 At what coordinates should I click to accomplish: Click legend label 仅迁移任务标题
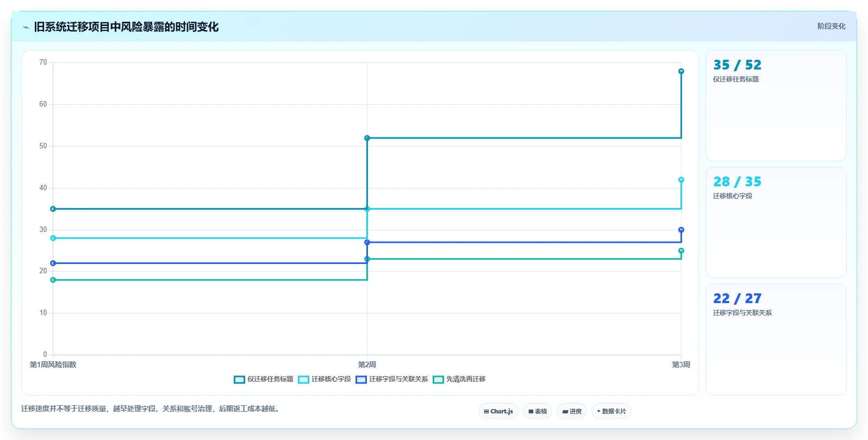pyautogui.click(x=270, y=379)
